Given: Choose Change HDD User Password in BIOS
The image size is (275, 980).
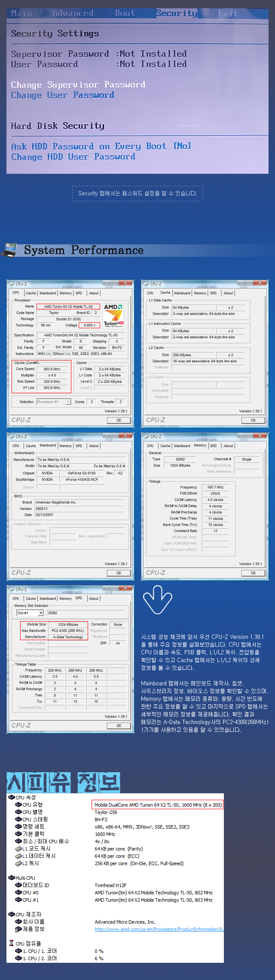Looking at the screenshot, I should click(x=73, y=157).
